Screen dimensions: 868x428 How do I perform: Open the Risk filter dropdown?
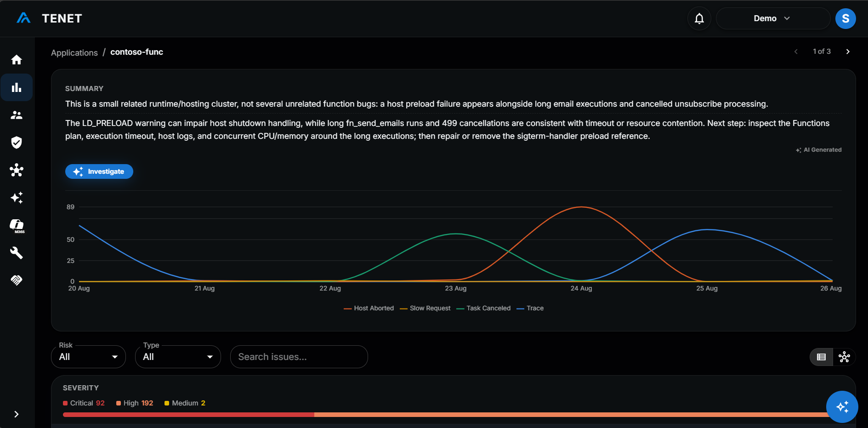[88, 357]
